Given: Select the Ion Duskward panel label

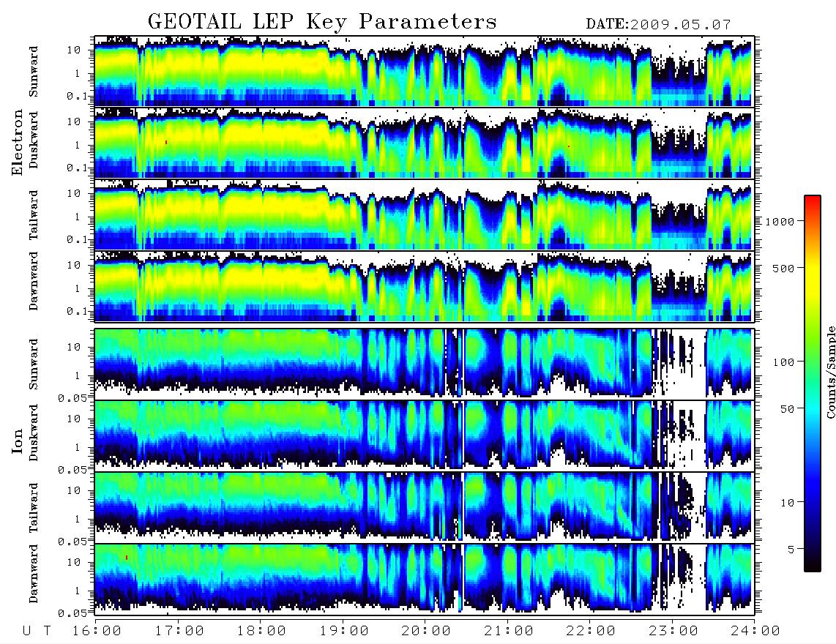Looking at the screenshot, I should 34,433.
